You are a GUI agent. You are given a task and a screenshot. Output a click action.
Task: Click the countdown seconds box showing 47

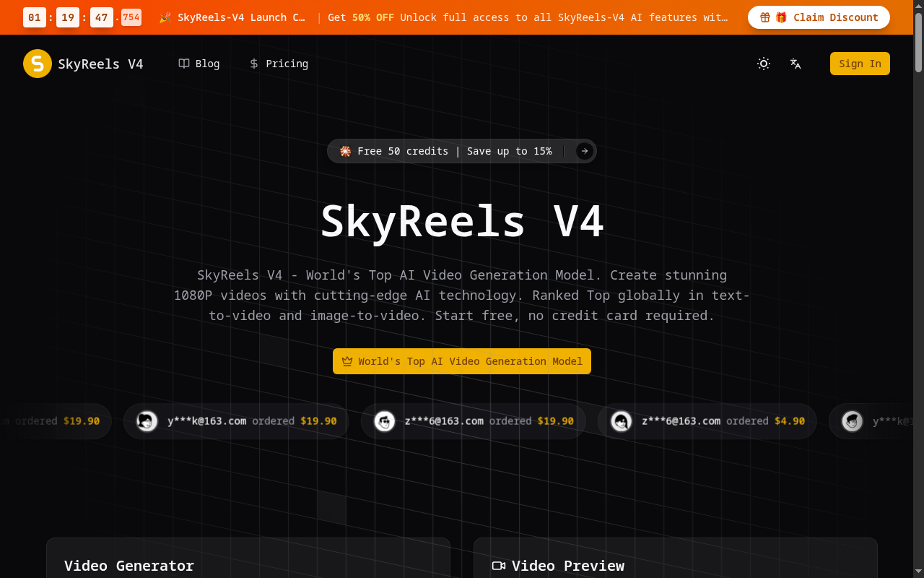(x=102, y=17)
